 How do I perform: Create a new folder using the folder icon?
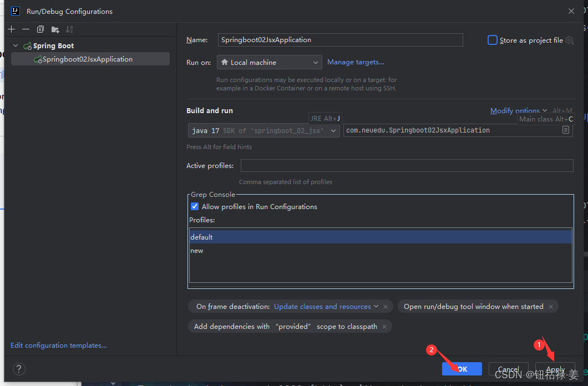coord(55,29)
